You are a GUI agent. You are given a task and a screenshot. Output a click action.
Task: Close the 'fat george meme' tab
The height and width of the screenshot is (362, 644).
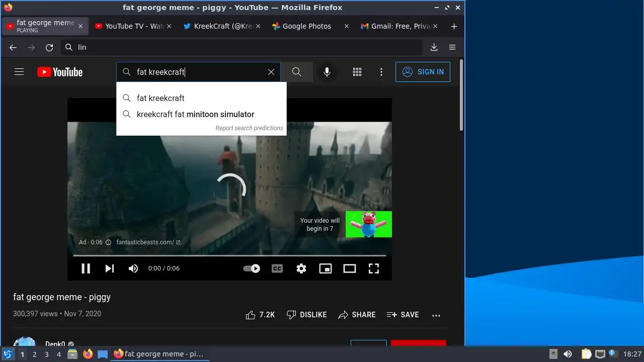pyautogui.click(x=80, y=26)
